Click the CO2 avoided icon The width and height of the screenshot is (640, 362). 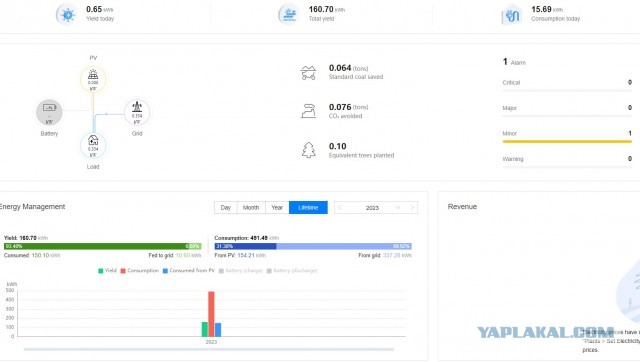point(308,111)
